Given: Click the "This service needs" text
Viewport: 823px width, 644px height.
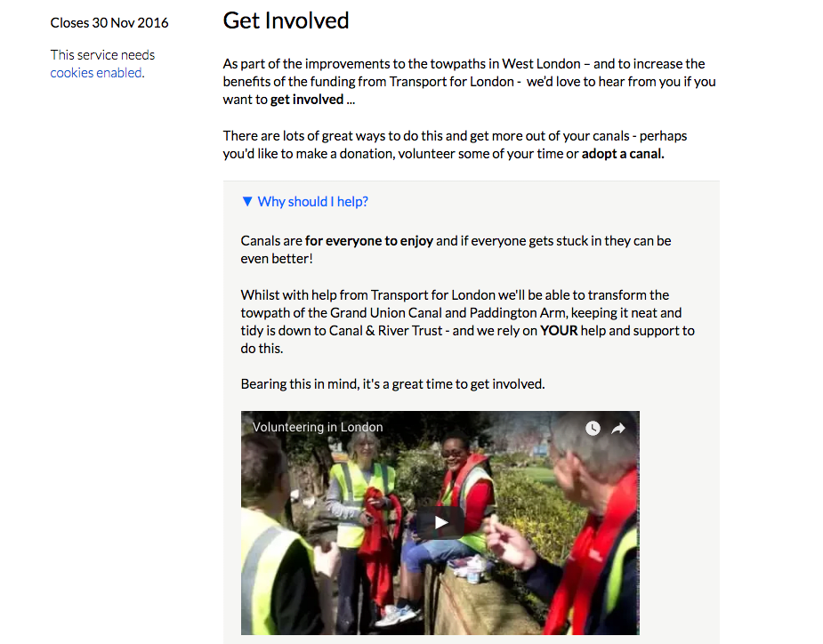Looking at the screenshot, I should (103, 55).
